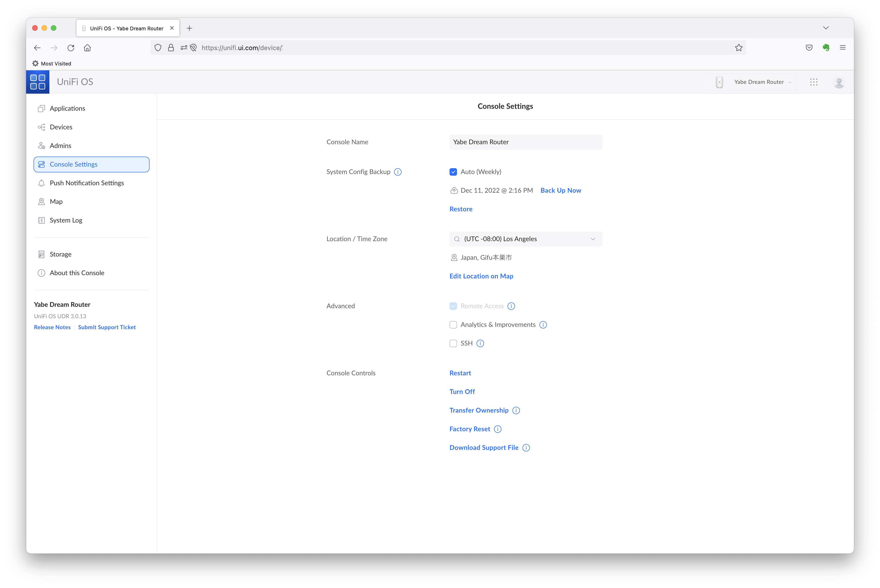Viewport: 880px width, 588px height.
Task: Enable Analytics & Improvements checkbox
Action: 453,325
